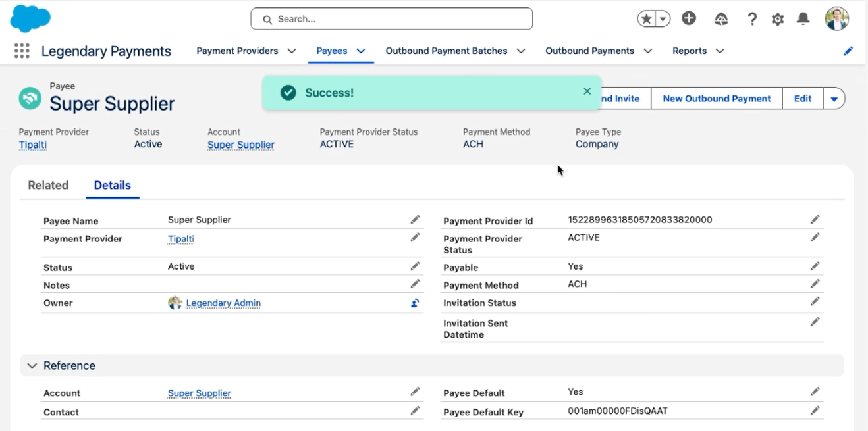Image resolution: width=868 pixels, height=431 pixels.
Task: Edit Payee Name with pencil icon
Action: 415,220
